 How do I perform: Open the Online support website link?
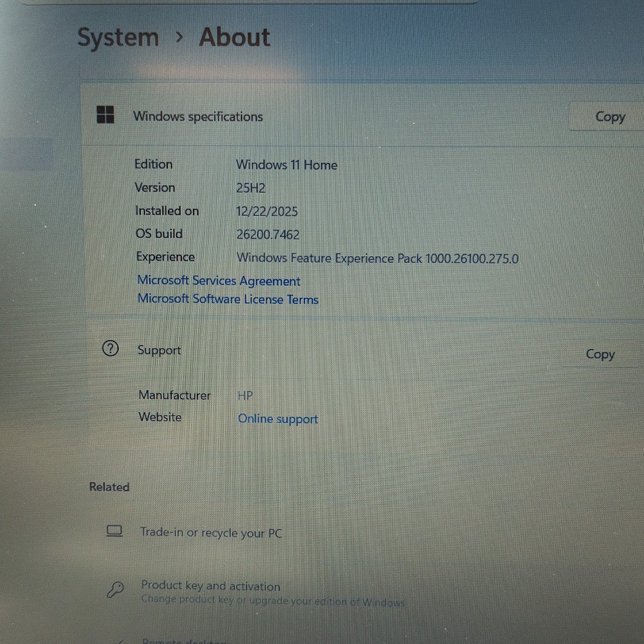pos(278,419)
